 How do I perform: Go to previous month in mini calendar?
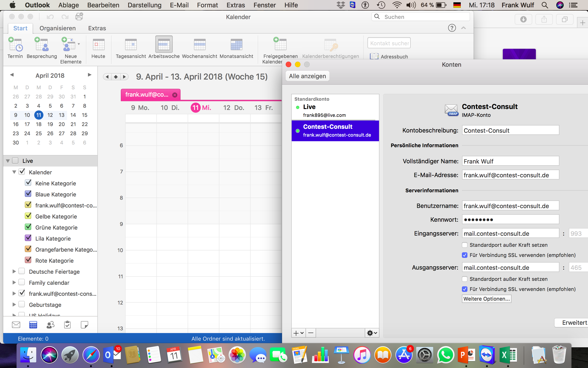pos(12,75)
